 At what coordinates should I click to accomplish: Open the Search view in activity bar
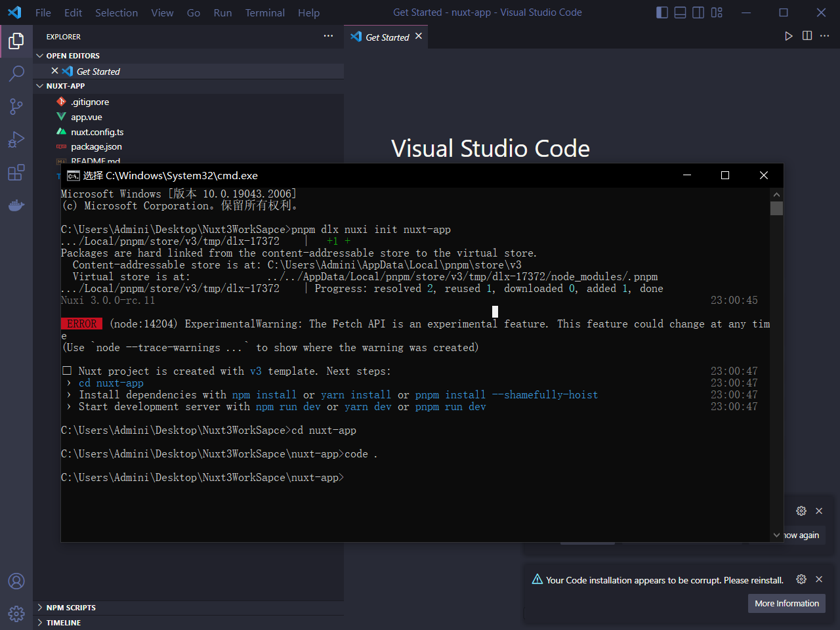(16, 73)
